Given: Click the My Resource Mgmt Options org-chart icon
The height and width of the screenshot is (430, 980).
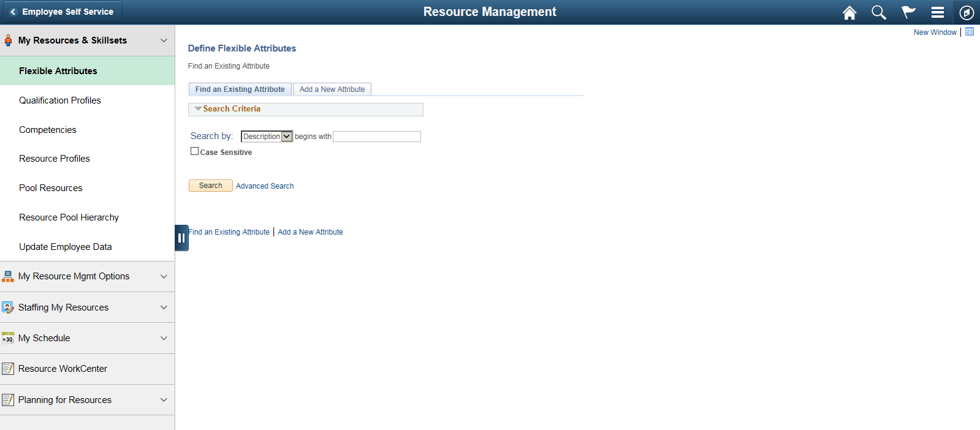Looking at the screenshot, I should [x=8, y=276].
